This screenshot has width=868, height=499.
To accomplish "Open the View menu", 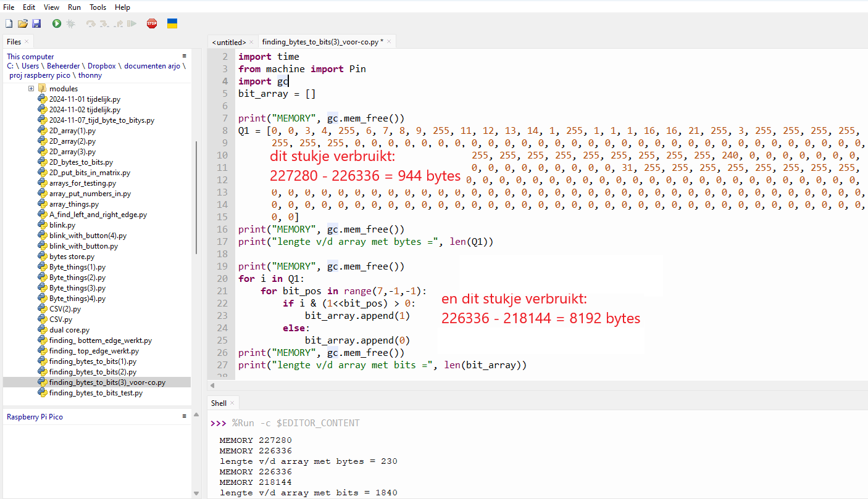I will (51, 7).
